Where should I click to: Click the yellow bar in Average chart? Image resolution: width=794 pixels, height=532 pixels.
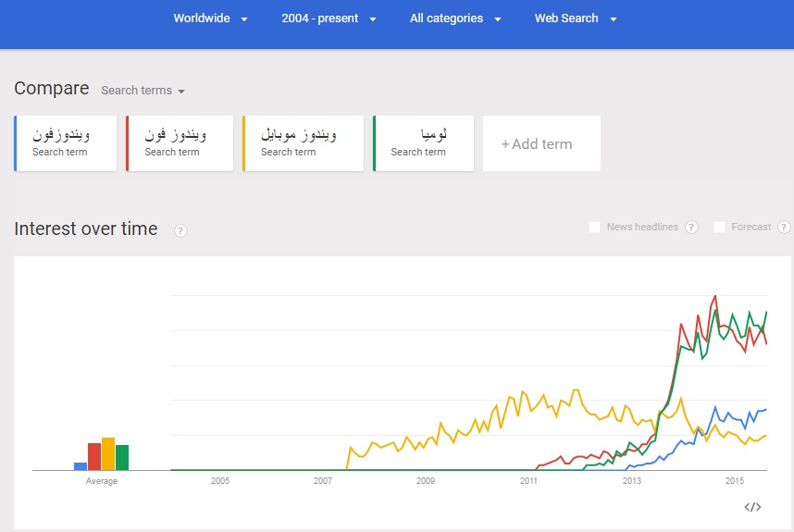pyautogui.click(x=108, y=454)
